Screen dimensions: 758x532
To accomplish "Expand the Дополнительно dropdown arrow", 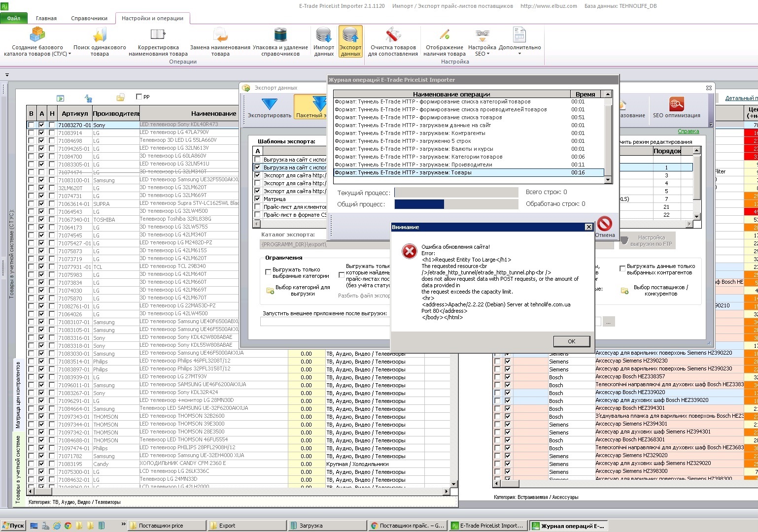I will coord(519,54).
